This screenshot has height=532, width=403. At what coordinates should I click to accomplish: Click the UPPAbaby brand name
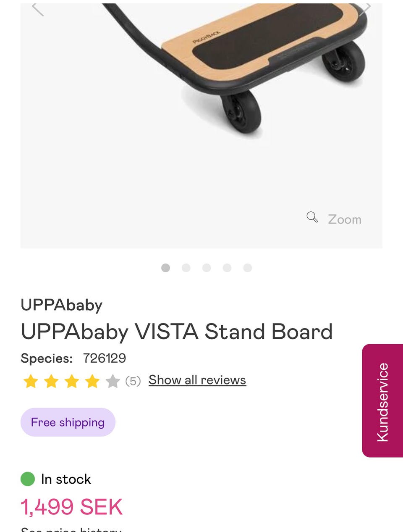[x=62, y=305]
